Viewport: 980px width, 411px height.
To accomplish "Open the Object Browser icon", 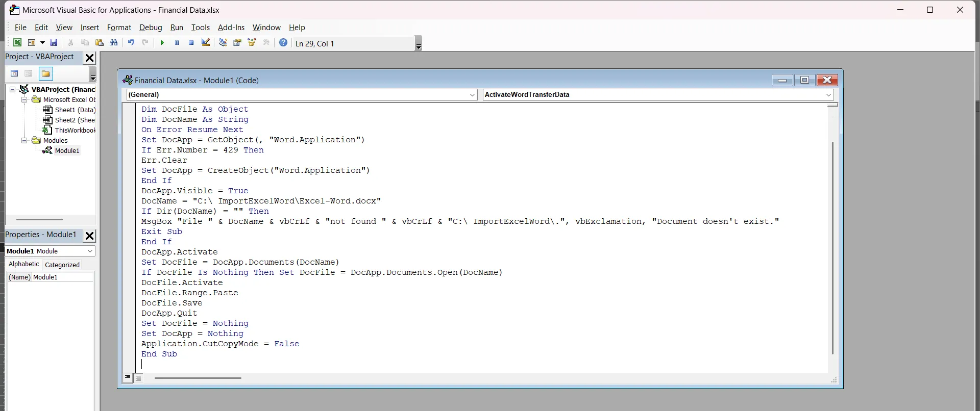I will point(252,43).
